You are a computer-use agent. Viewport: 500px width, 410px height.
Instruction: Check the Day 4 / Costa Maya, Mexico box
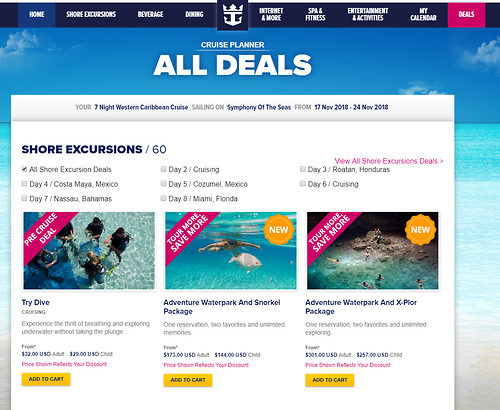coord(24,184)
